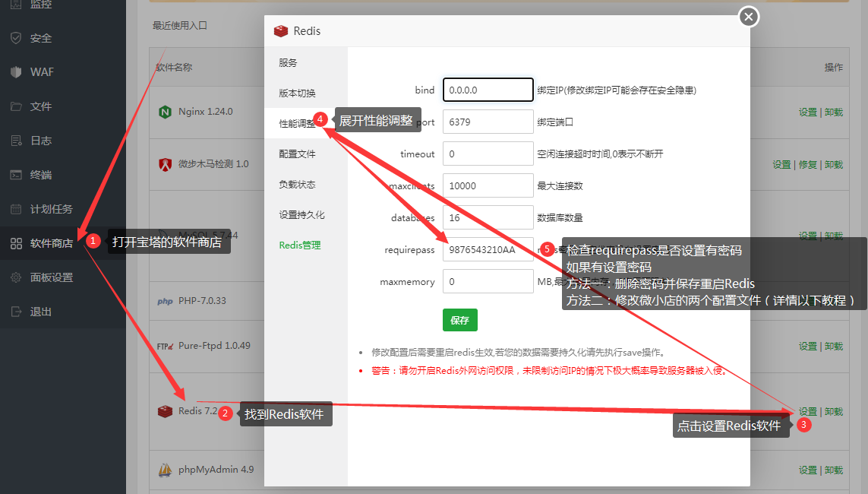Open the 文件 folder icon in sidebar
The height and width of the screenshot is (494, 868).
16,106
